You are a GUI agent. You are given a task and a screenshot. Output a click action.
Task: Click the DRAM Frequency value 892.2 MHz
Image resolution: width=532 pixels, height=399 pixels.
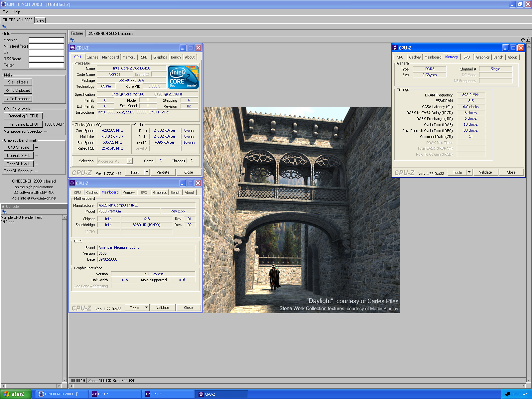[x=471, y=95]
